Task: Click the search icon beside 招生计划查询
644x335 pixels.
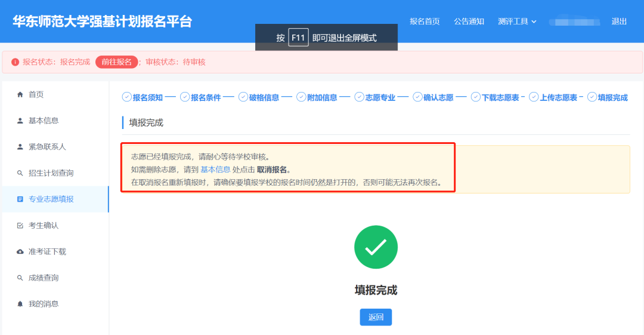Action: [20, 173]
